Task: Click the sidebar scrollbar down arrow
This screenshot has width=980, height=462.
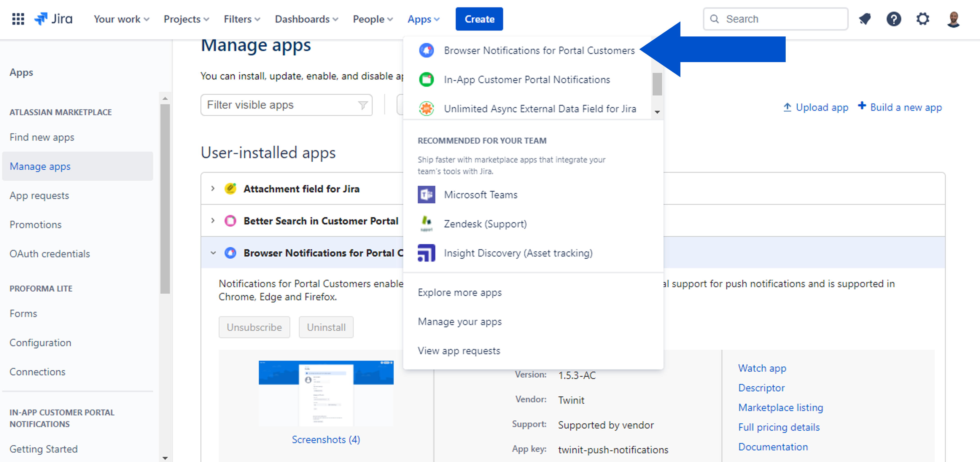Action: click(165, 458)
